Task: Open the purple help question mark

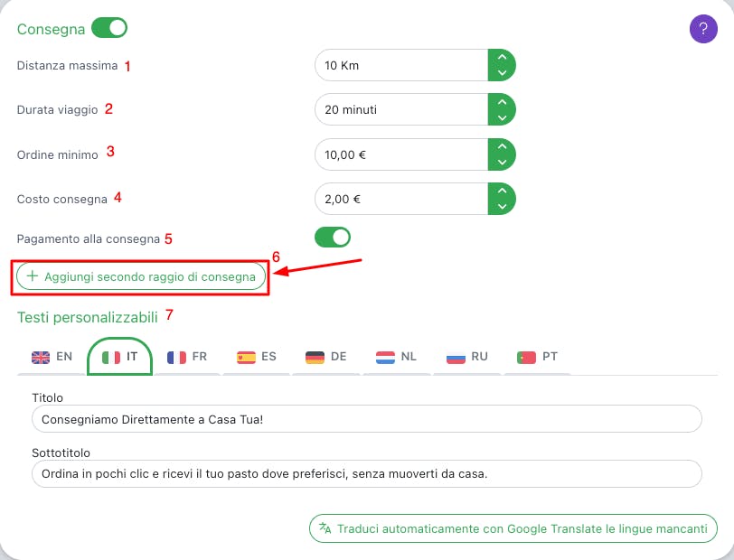Action: pyautogui.click(x=703, y=29)
